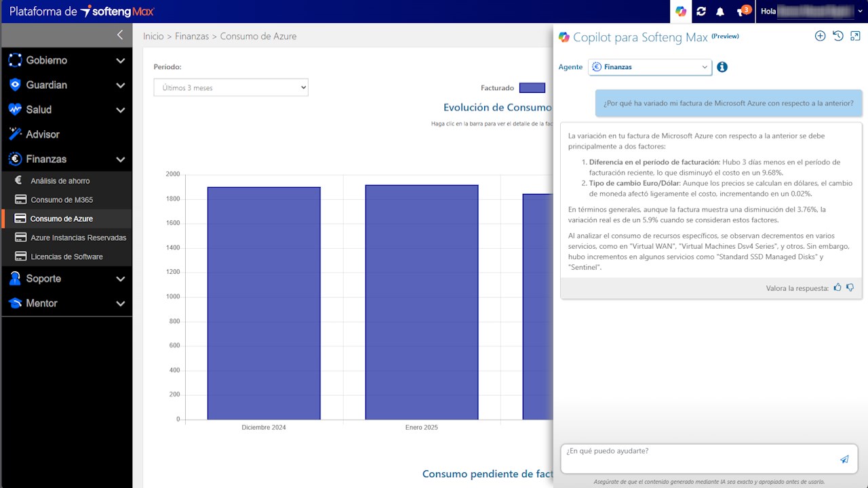
Task: Click 'Valora la respuesta:' label
Action: [797, 288]
